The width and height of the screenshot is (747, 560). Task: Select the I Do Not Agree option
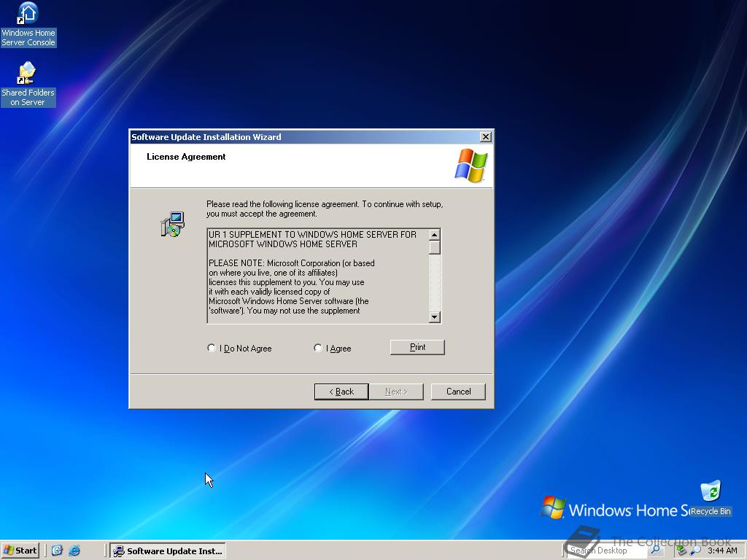pos(239,348)
